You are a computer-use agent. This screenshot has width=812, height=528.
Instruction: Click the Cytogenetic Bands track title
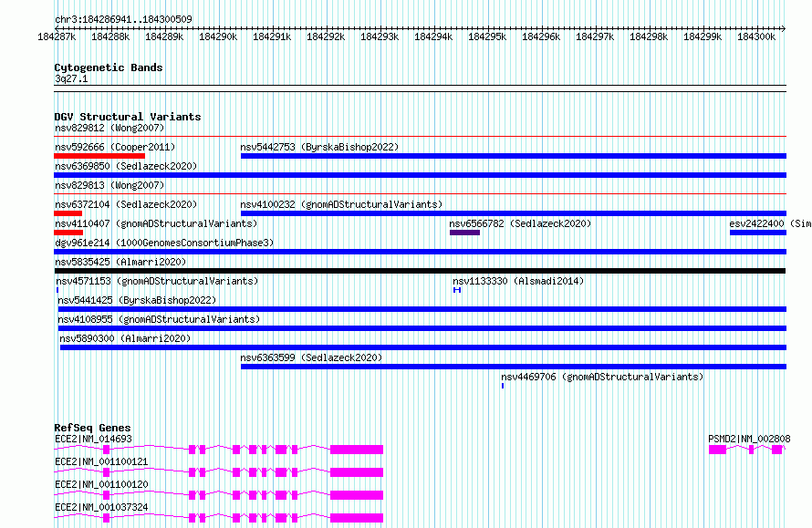click(x=109, y=67)
